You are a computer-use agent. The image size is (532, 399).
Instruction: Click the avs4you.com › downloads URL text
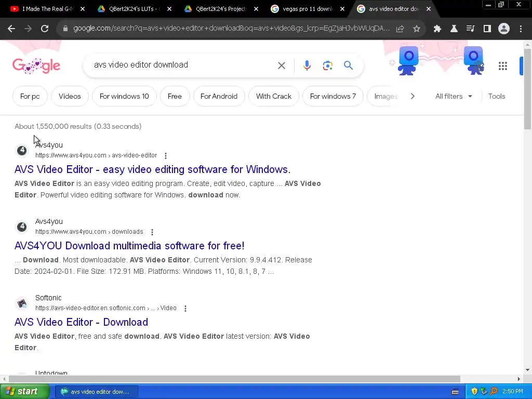[89, 232]
